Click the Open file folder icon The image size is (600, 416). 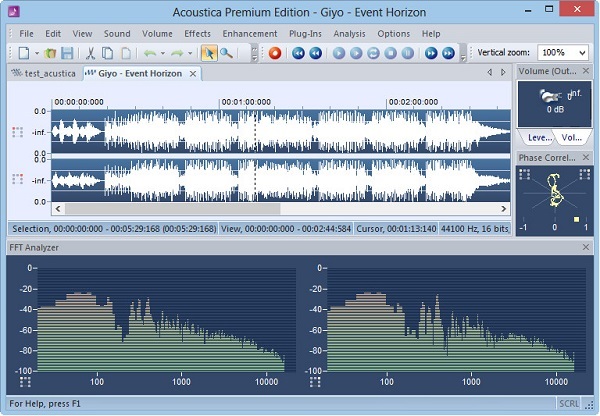click(x=50, y=53)
